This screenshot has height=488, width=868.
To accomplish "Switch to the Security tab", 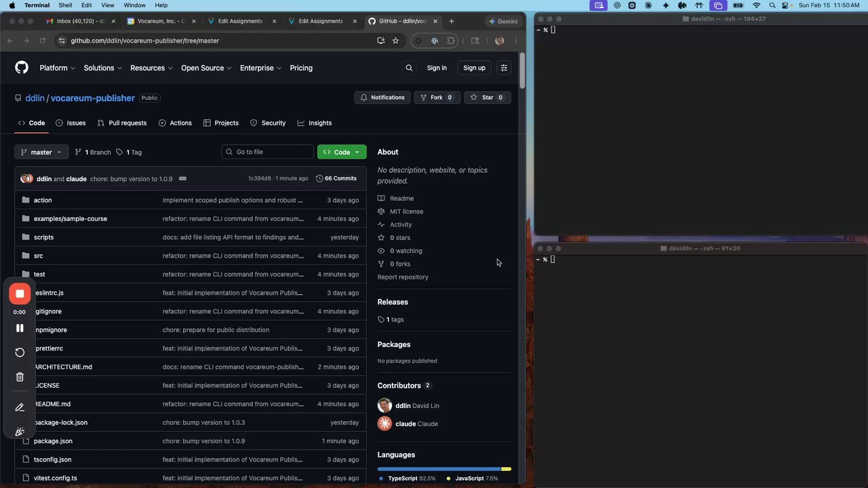I will pyautogui.click(x=268, y=123).
